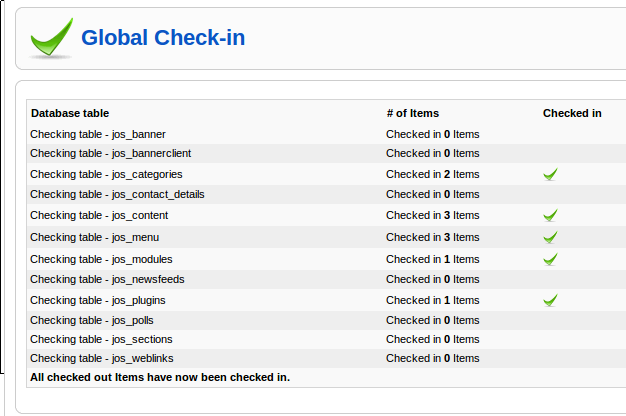Click the "All checked out Items" status message
Screen dimensions: 626x416
[x=160, y=377]
